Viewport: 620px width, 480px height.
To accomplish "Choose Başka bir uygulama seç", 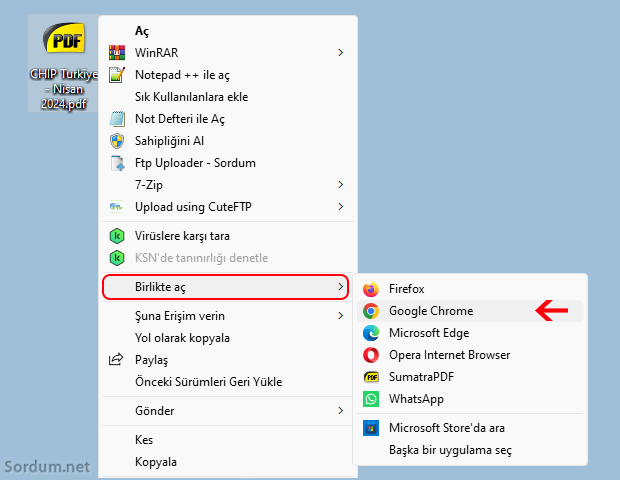I will [470, 450].
